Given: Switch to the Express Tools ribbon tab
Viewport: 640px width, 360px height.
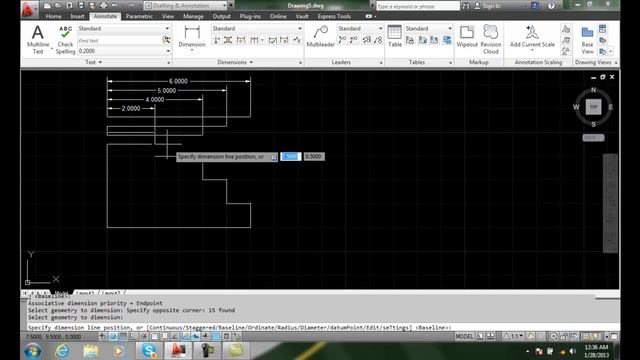Looking at the screenshot, I should (334, 16).
